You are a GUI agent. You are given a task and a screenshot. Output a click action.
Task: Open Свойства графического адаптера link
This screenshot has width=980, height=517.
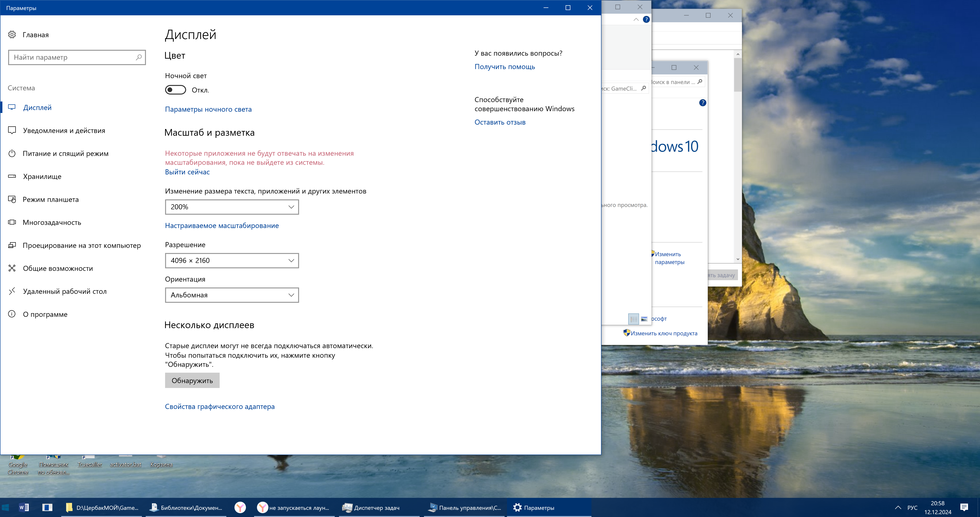(x=219, y=407)
